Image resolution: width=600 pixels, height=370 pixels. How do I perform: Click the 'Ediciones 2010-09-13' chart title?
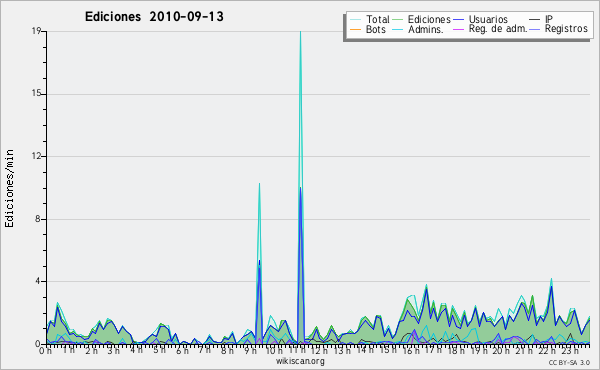click(x=154, y=17)
